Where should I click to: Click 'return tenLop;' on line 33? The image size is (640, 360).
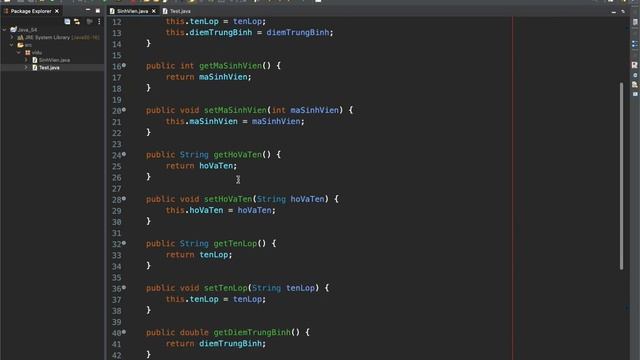click(x=199, y=255)
